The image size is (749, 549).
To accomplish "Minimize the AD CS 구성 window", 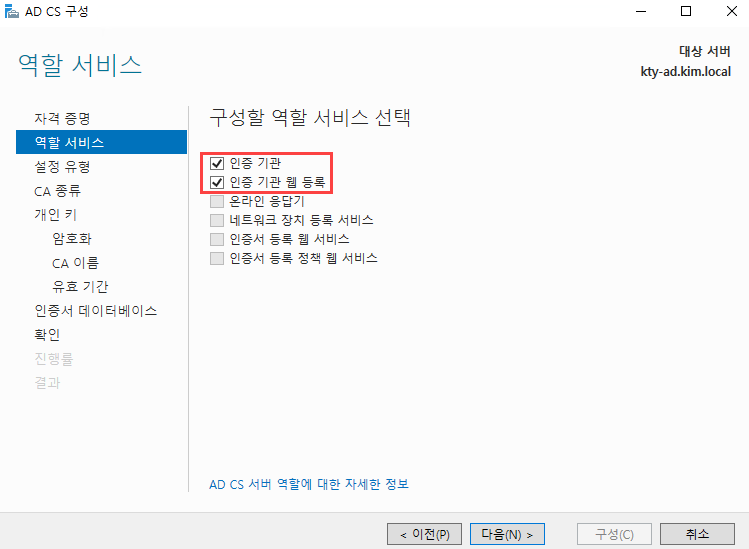I will pos(641,11).
